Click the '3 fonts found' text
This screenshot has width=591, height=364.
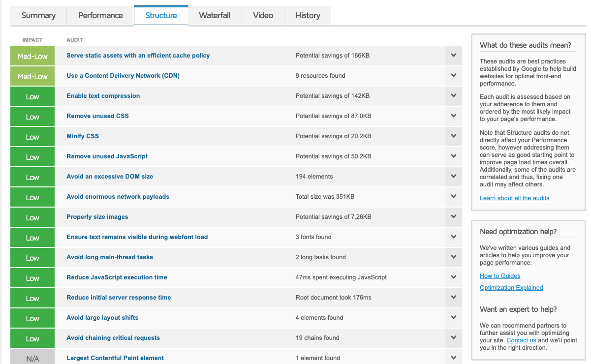313,237
